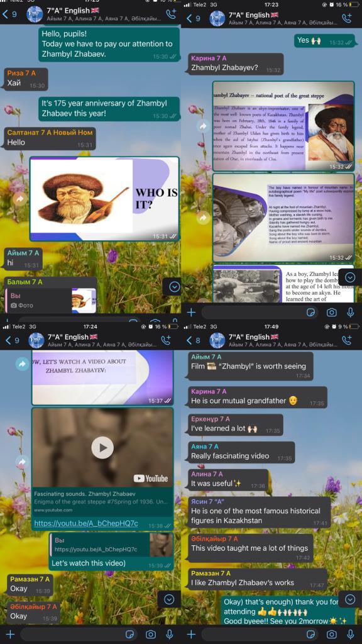The width and height of the screenshot is (362, 644).
Task: Tap the microphone icon in the 17:49 chat
Action: pos(350,634)
